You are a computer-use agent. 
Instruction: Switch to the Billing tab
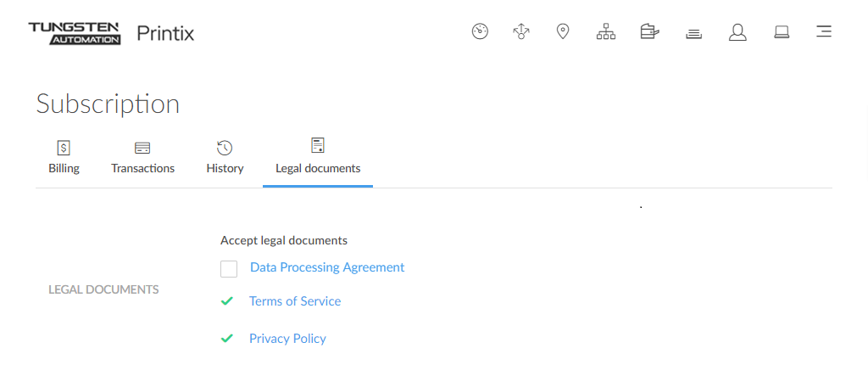[64, 158]
